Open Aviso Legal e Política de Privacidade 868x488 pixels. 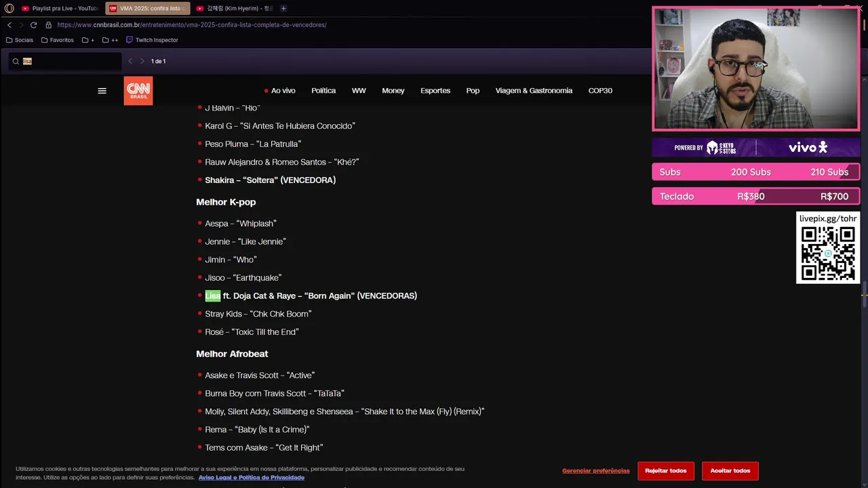(252, 478)
